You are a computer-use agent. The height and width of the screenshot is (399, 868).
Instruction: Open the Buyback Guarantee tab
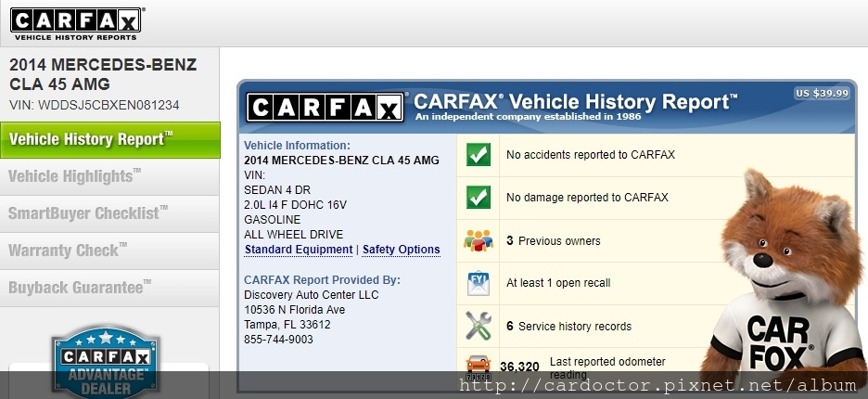(110, 289)
